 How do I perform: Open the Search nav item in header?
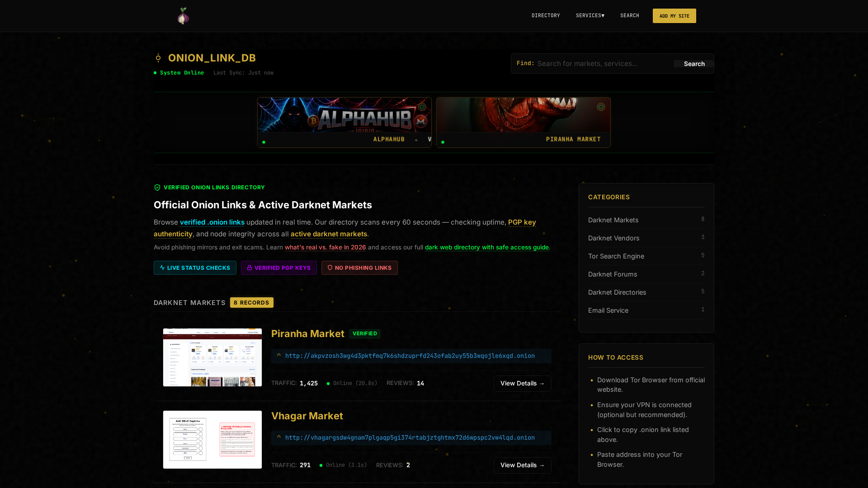click(x=630, y=15)
